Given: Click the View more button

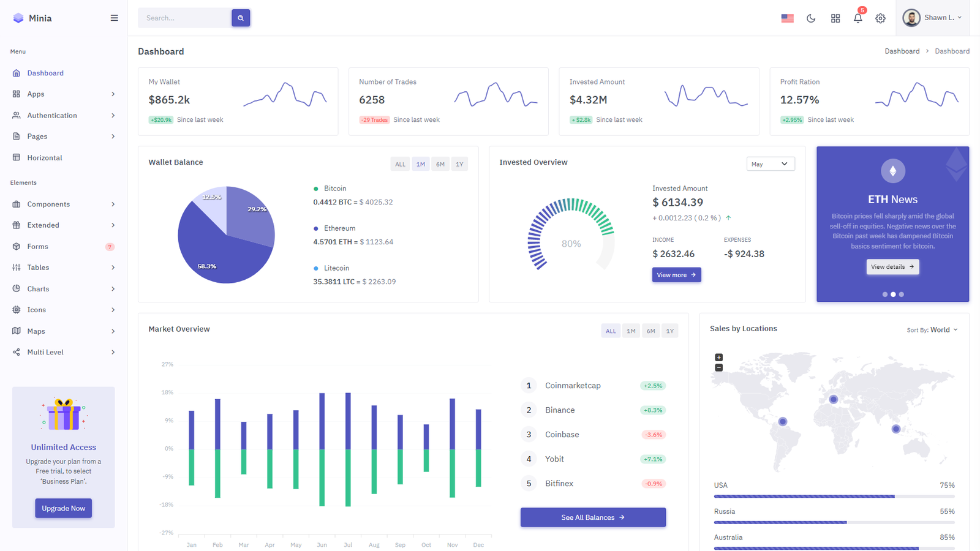Looking at the screenshot, I should coord(676,275).
